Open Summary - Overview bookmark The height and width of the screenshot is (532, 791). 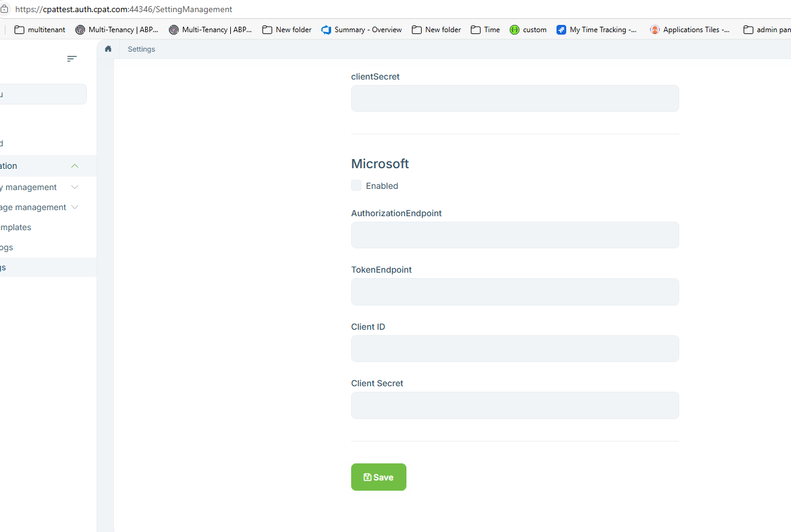pos(361,29)
